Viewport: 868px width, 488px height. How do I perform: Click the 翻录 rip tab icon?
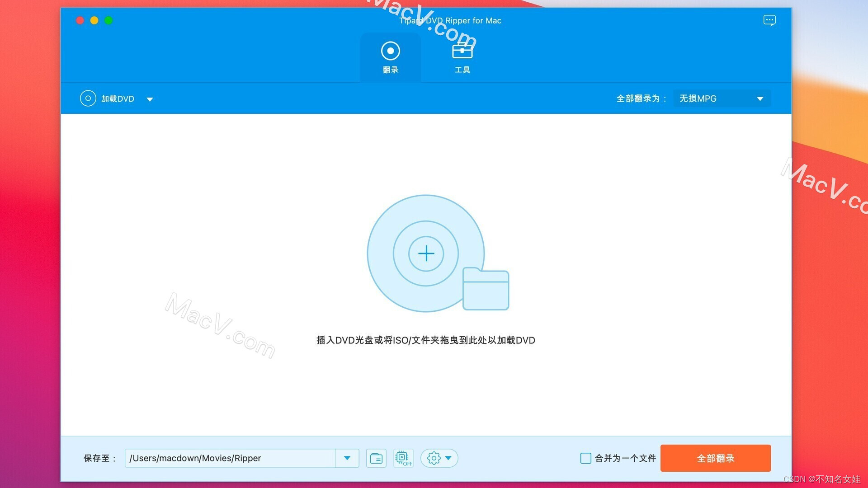[x=390, y=51]
